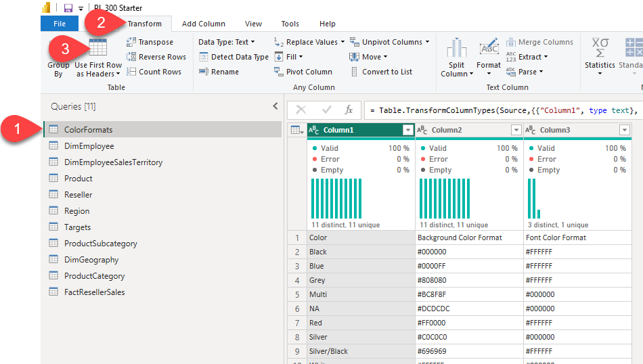Image resolution: width=643 pixels, height=364 pixels.
Task: Click the Transpose icon in Table group
Action: pos(131,42)
